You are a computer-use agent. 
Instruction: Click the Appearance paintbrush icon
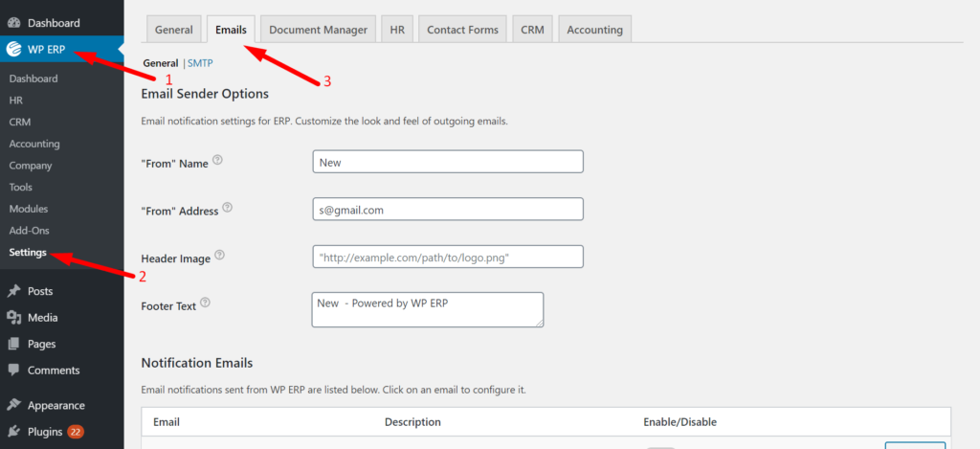(14, 405)
